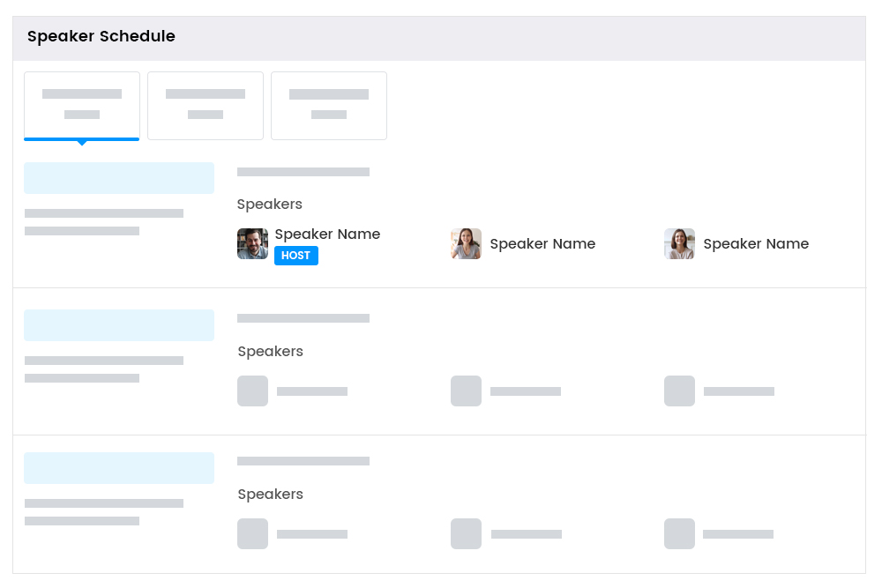882x588 pixels.
Task: Click the middle speaker's avatar in first session
Action: (x=466, y=244)
